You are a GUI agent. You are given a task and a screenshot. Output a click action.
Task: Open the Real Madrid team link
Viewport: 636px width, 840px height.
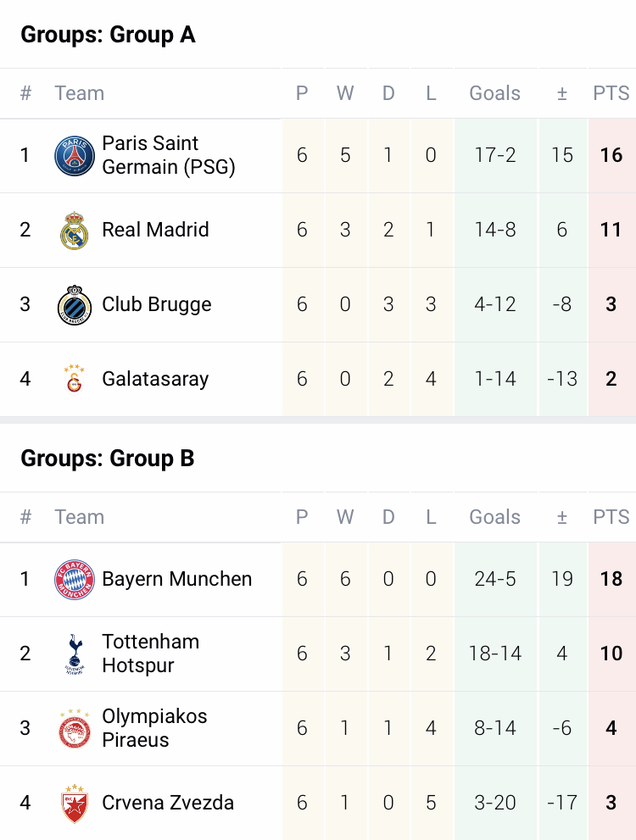point(155,230)
